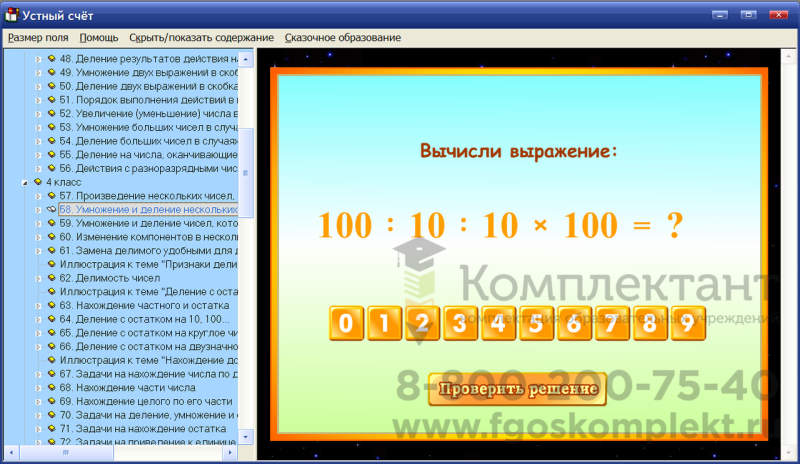800x464 pixels.
Task: Click digit tile 2
Action: tap(422, 323)
